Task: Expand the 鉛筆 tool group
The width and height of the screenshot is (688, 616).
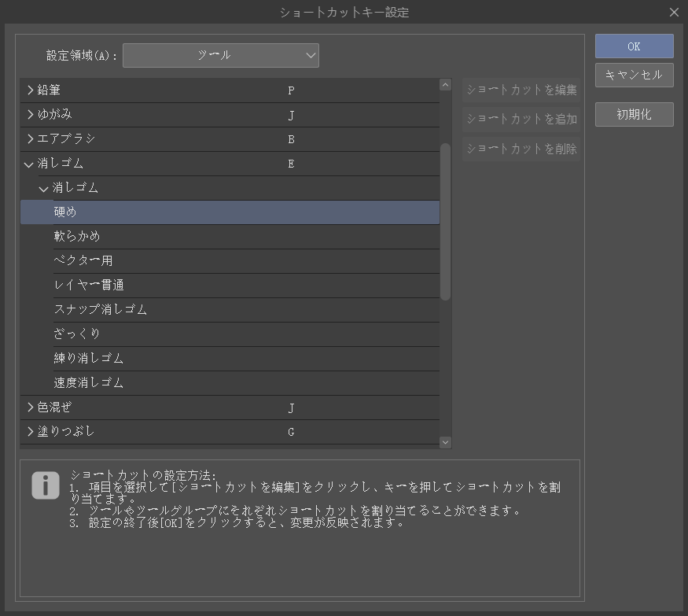Action: coord(31,90)
